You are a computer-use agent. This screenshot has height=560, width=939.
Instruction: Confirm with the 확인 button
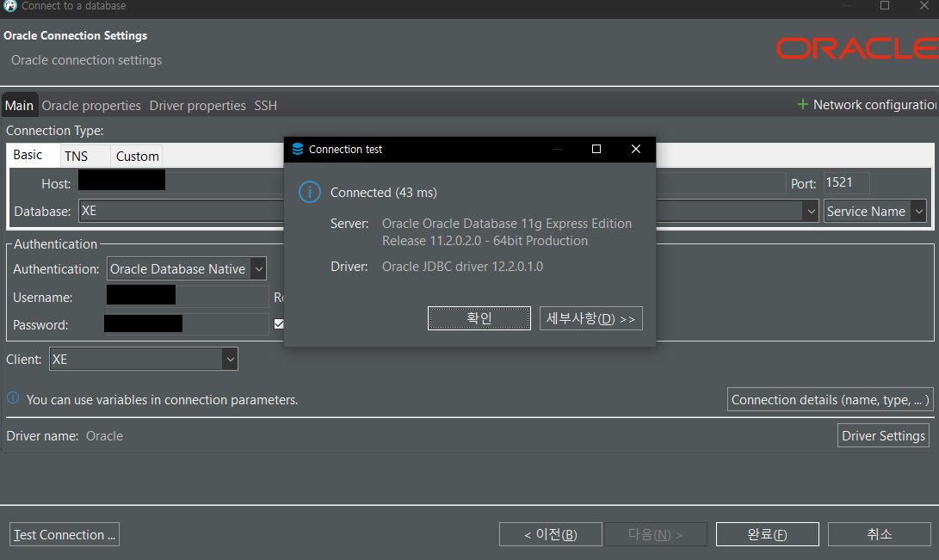[479, 318]
